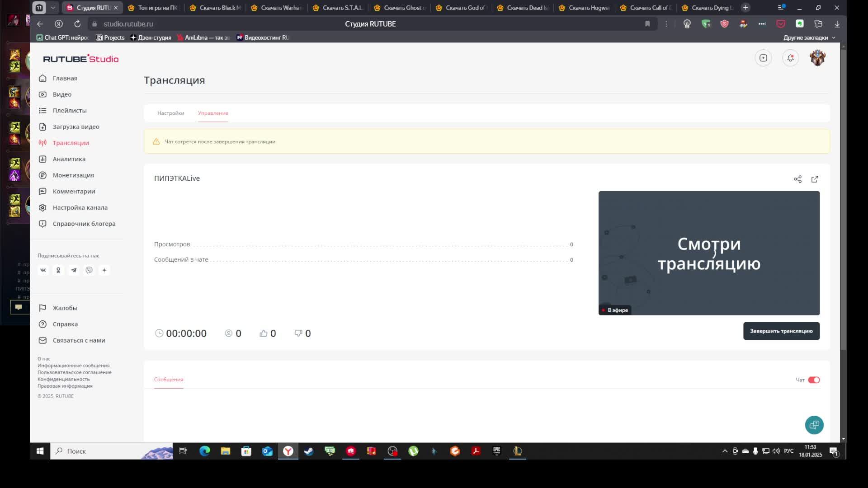Open Пользовательское соглашение footer link

[x=75, y=372]
